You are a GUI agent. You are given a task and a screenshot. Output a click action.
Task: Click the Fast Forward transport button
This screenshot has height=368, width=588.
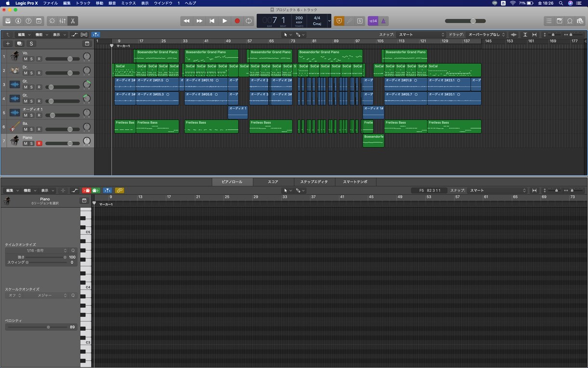[x=199, y=21]
